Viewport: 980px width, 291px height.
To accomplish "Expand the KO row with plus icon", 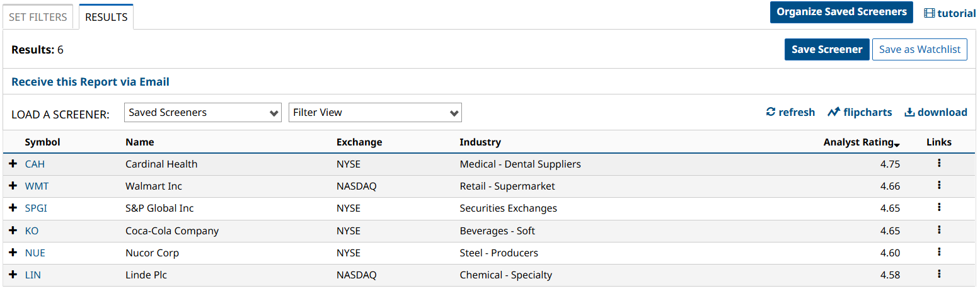I will 13,231.
